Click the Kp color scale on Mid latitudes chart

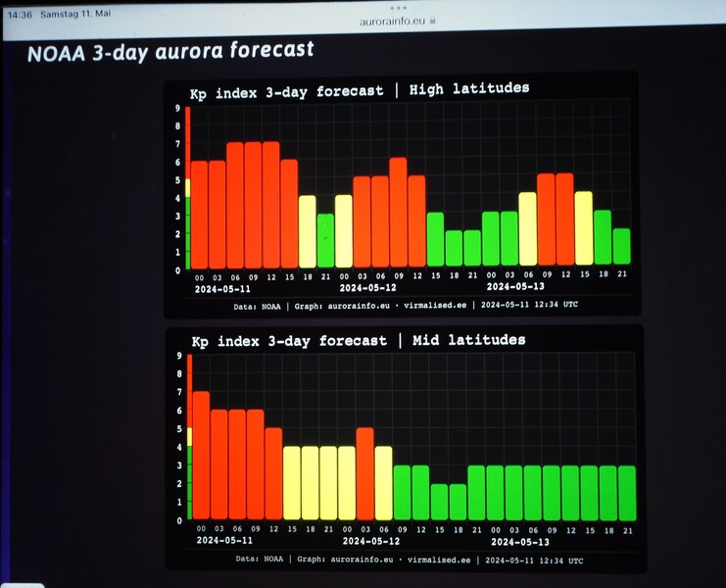point(188,437)
